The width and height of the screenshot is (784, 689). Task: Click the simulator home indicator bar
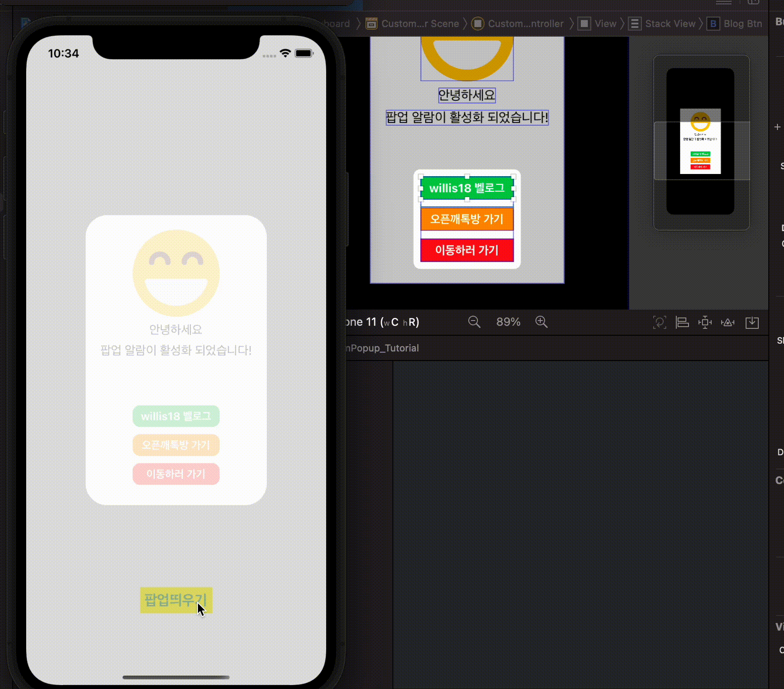pyautogui.click(x=176, y=677)
